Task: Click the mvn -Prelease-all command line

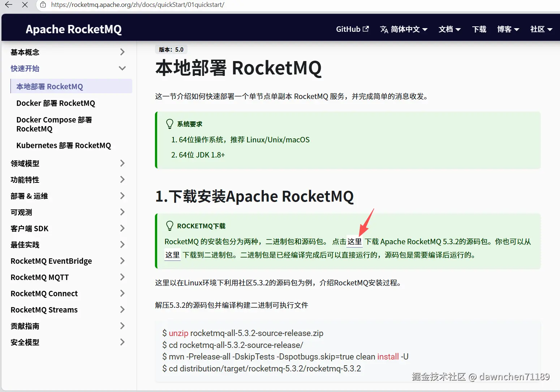Action: pyautogui.click(x=285, y=357)
